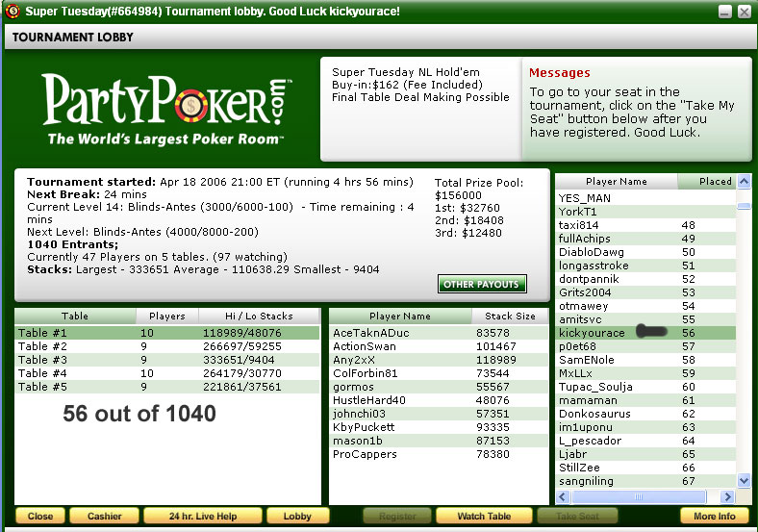Return to the Lobby
758x532 pixels.
[297, 517]
